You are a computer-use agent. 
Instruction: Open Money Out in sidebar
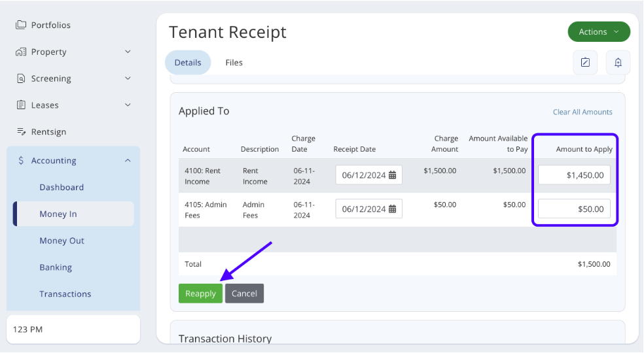tap(62, 241)
